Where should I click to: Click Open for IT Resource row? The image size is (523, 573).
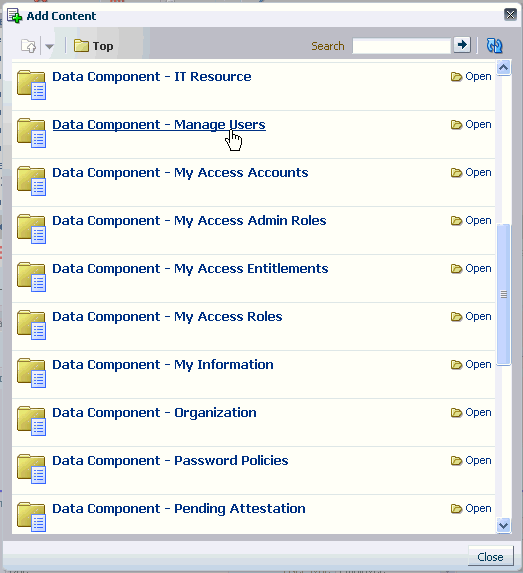471,76
